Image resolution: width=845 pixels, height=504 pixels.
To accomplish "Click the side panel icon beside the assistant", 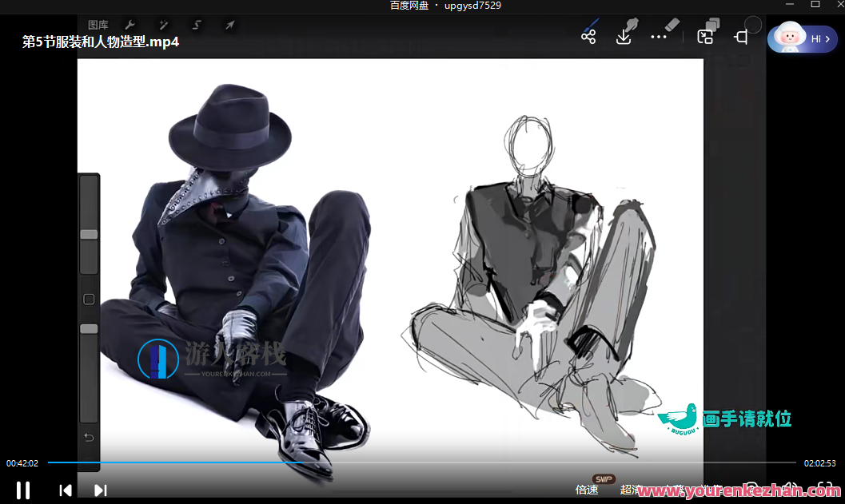I will coord(741,37).
